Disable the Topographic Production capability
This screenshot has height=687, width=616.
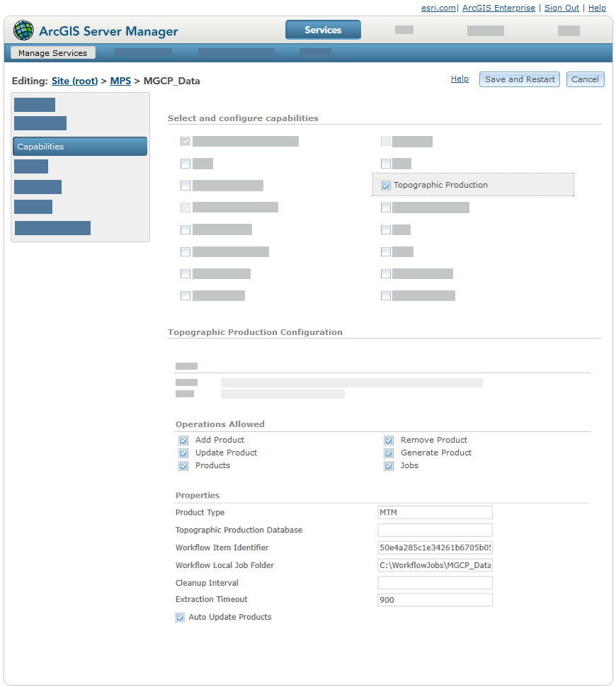tap(386, 185)
